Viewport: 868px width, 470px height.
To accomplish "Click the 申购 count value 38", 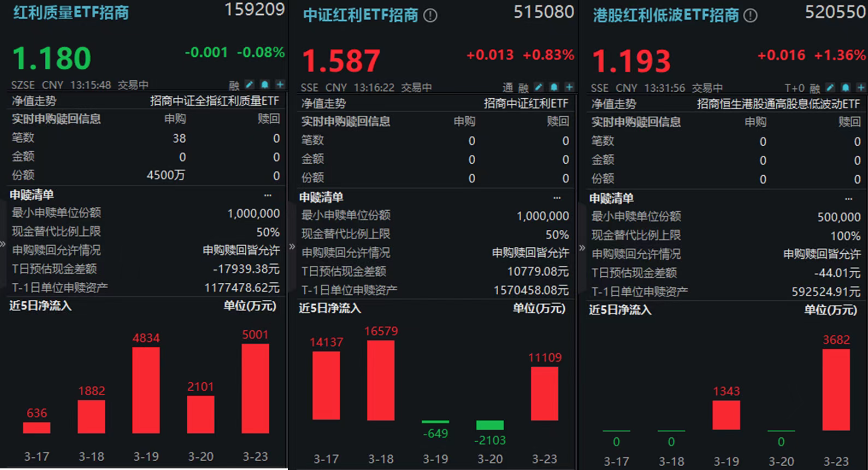I will point(179,139).
